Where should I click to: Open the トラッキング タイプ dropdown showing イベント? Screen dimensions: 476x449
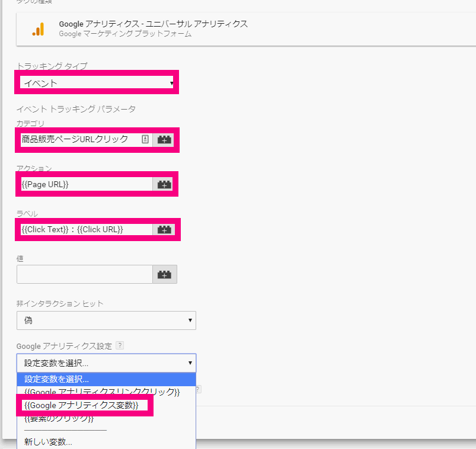[x=97, y=82]
